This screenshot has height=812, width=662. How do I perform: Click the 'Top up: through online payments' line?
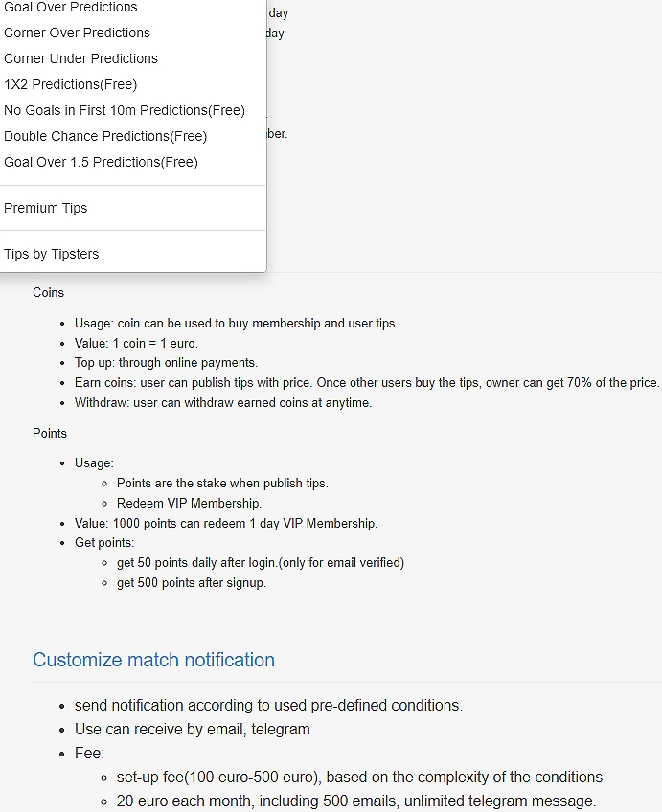point(166,363)
